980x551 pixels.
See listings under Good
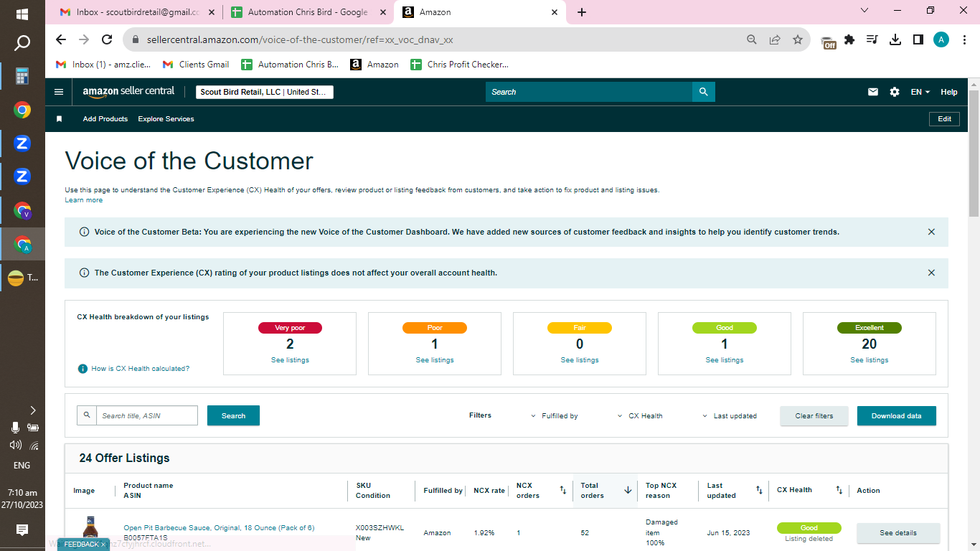click(725, 360)
